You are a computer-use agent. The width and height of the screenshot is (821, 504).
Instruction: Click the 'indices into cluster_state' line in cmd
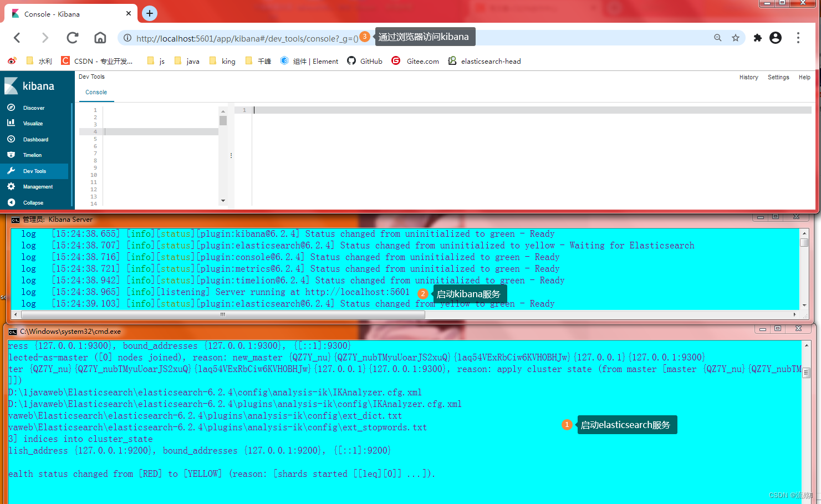tap(80, 439)
